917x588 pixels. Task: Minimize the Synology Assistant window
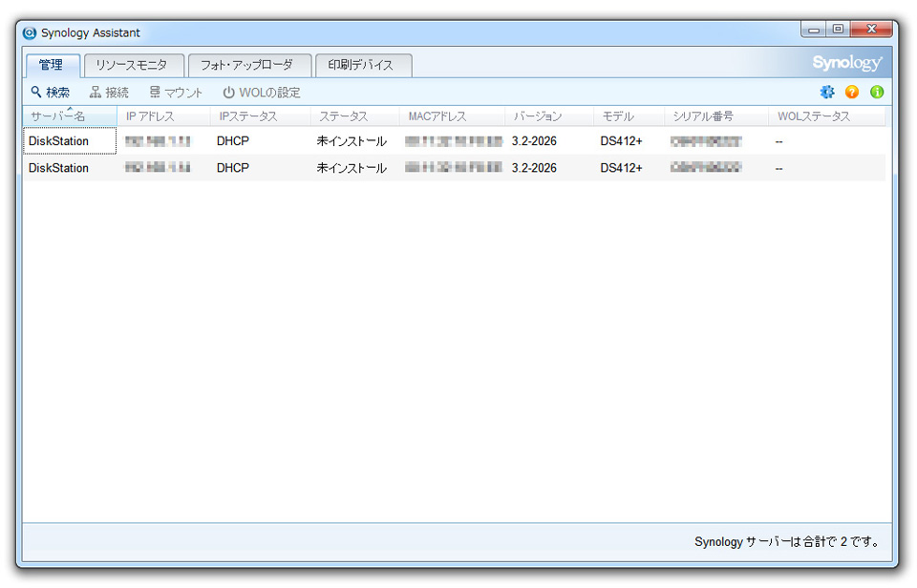point(814,29)
